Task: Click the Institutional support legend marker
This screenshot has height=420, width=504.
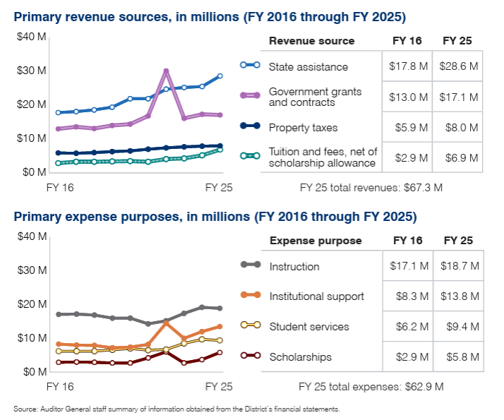Action: point(251,295)
